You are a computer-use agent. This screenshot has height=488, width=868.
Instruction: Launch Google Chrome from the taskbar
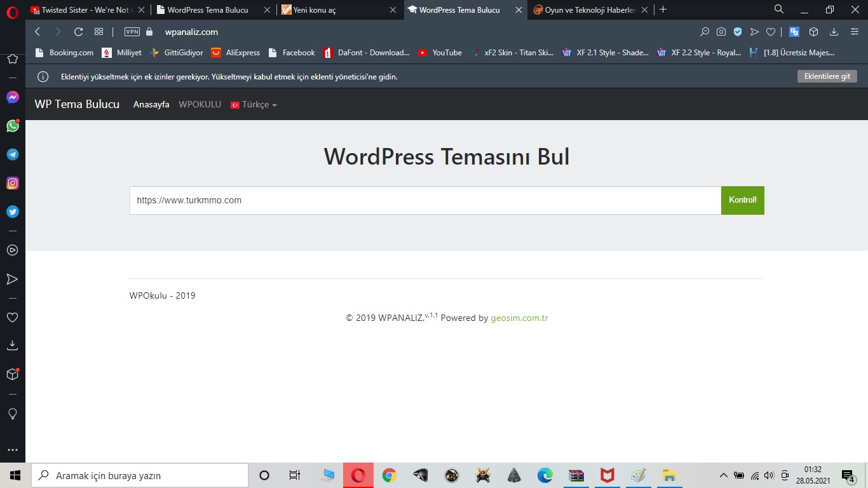click(390, 475)
